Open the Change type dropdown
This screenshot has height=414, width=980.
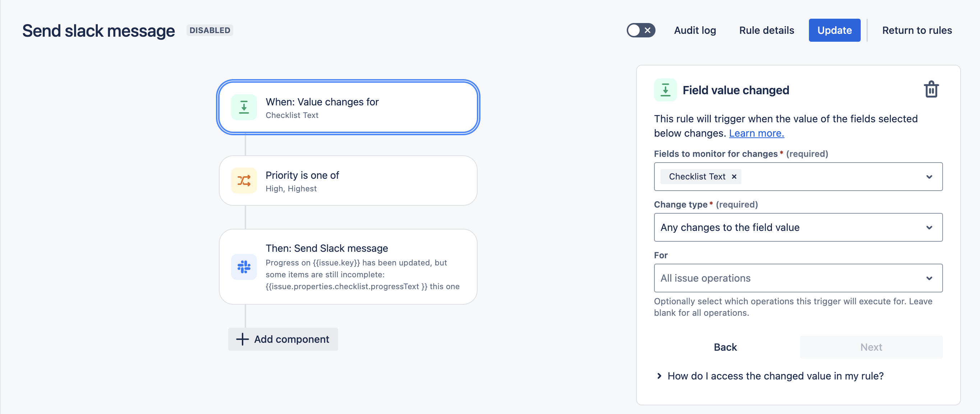pos(929,227)
